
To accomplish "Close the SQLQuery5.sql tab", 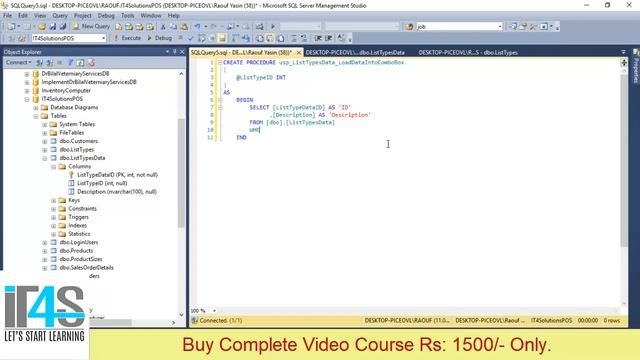I will pyautogui.click(x=299, y=53).
